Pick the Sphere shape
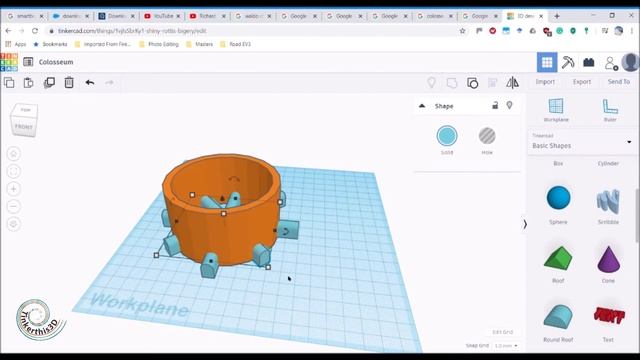Screen dimensions: 640x360 (x=558, y=199)
